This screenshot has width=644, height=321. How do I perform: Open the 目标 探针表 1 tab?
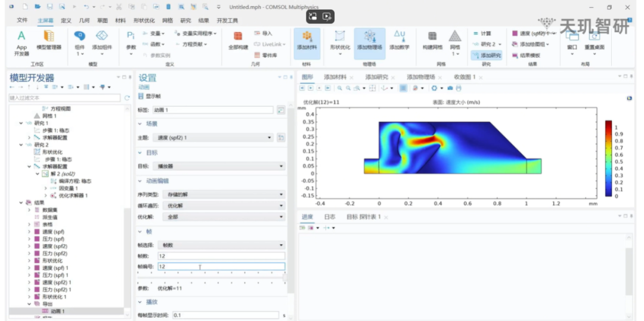click(x=364, y=217)
